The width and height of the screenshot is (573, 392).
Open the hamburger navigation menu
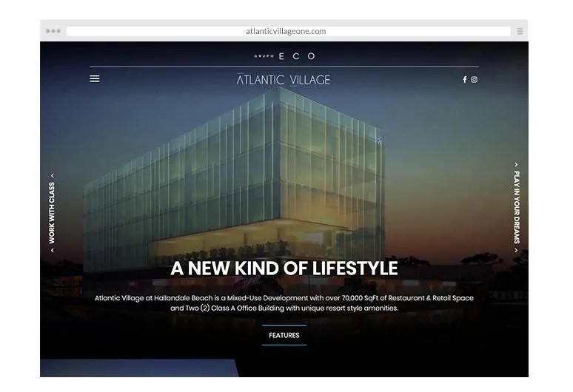(x=95, y=78)
